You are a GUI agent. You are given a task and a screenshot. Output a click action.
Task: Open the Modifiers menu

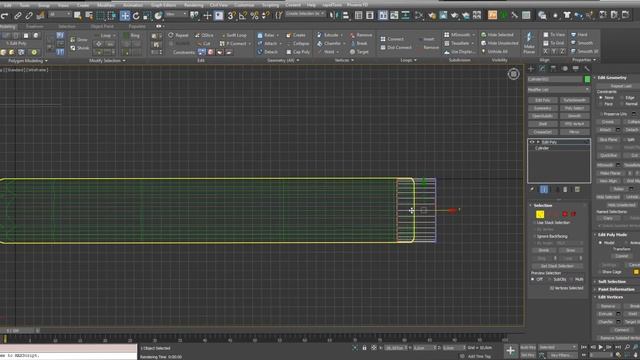[106, 5]
